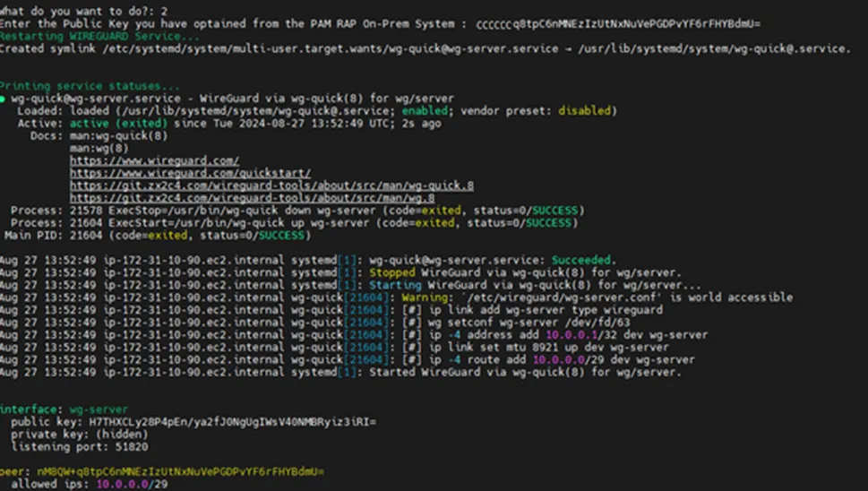Click the Process 21604 ExecStart line

coord(295,222)
